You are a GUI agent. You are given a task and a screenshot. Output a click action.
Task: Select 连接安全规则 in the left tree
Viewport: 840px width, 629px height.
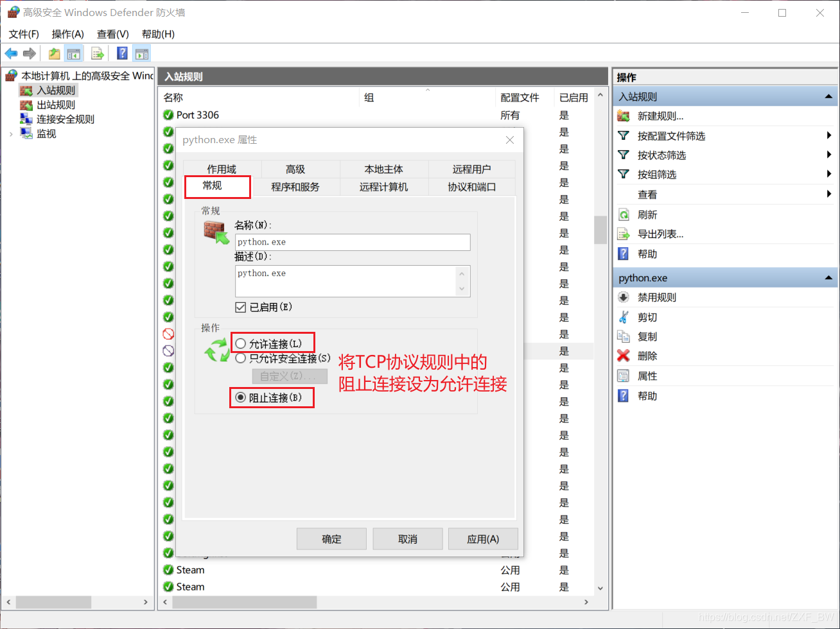(x=66, y=119)
